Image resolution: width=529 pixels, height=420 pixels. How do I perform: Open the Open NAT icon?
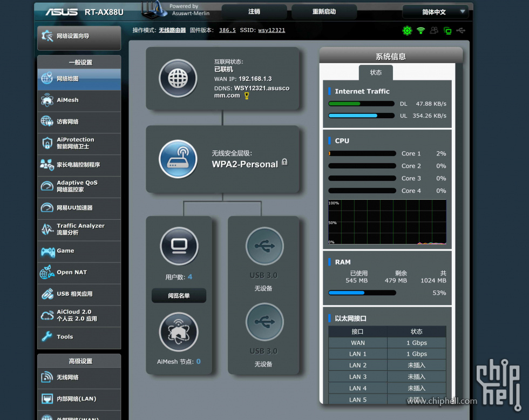click(47, 272)
